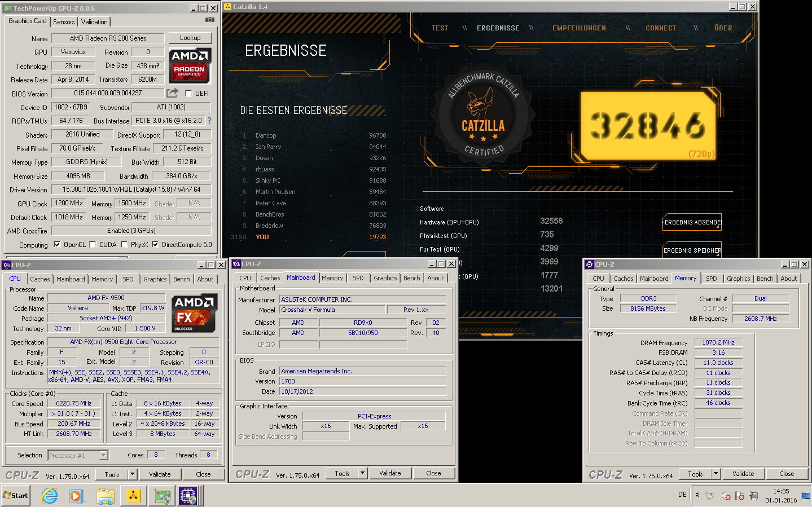
Task: Toggle the CUDA checkbox
Action: (93, 244)
